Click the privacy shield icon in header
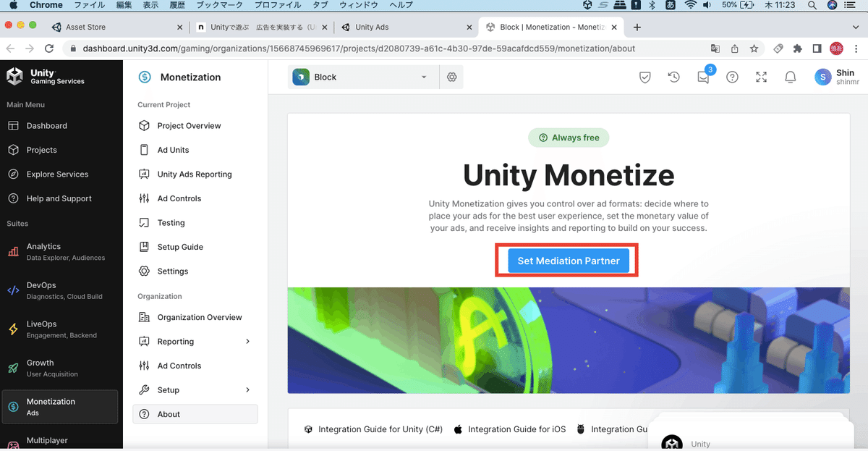 [x=645, y=77]
